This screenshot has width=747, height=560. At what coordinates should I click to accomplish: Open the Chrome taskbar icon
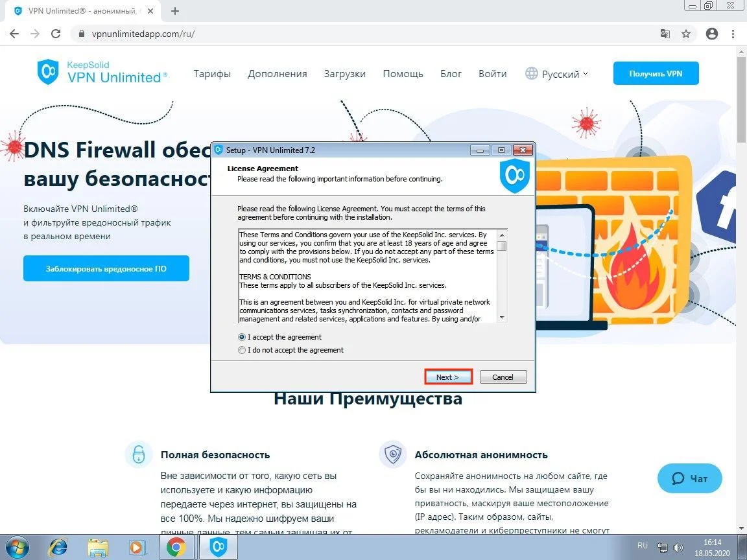click(176, 547)
